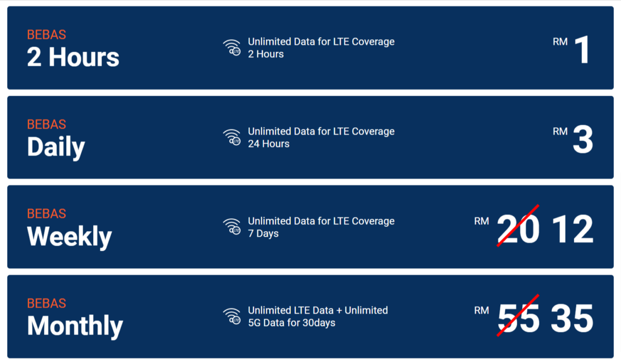The image size is (621, 364).
Task: Select the "2 Hours" plan title
Action: [73, 57]
